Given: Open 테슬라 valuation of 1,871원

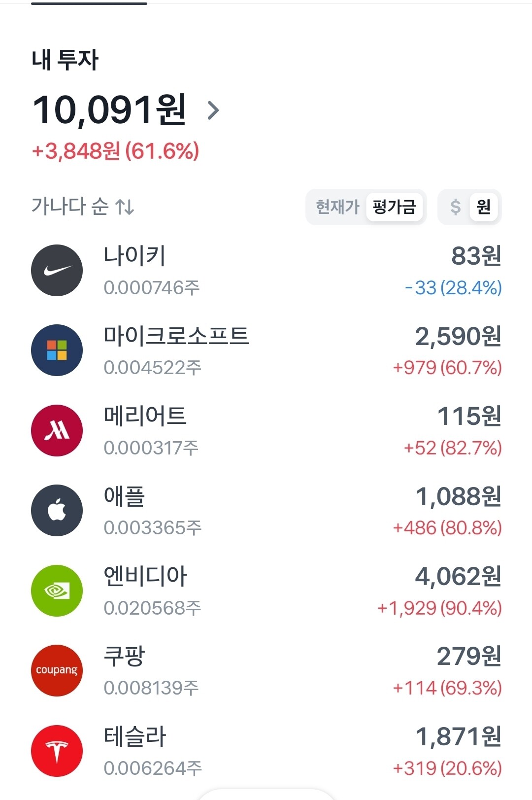Looking at the screenshot, I should [459, 736].
